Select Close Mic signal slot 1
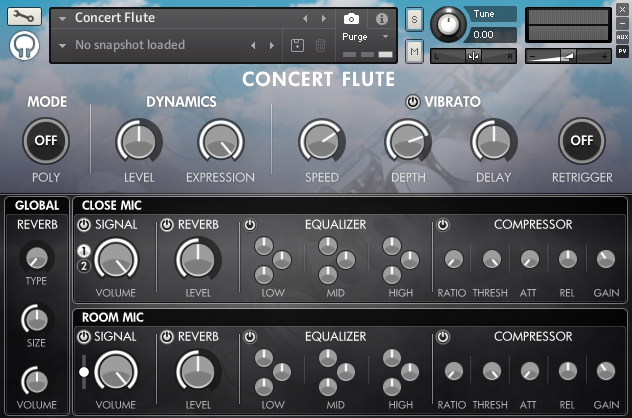This screenshot has width=632, height=418. coord(84,251)
